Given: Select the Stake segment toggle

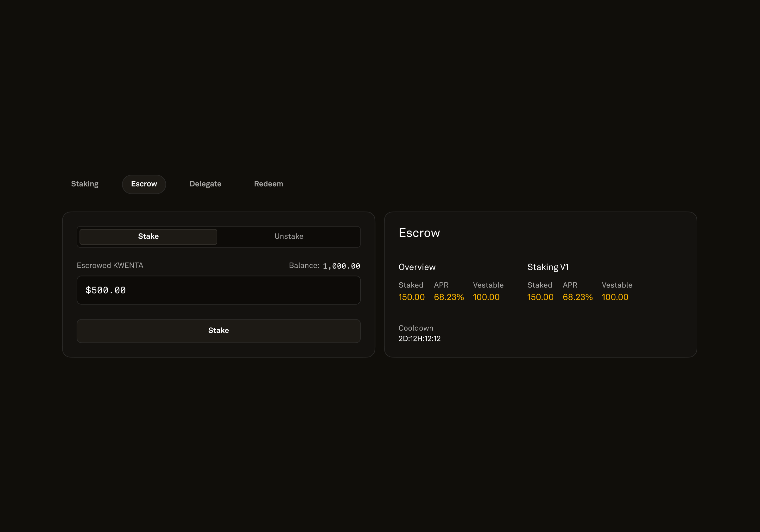Looking at the screenshot, I should (x=148, y=236).
